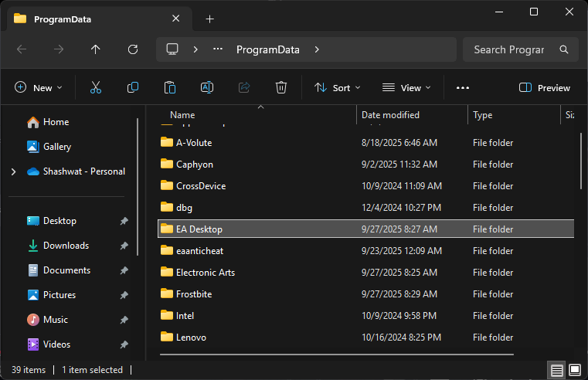Click the Cut scissors icon

point(96,88)
